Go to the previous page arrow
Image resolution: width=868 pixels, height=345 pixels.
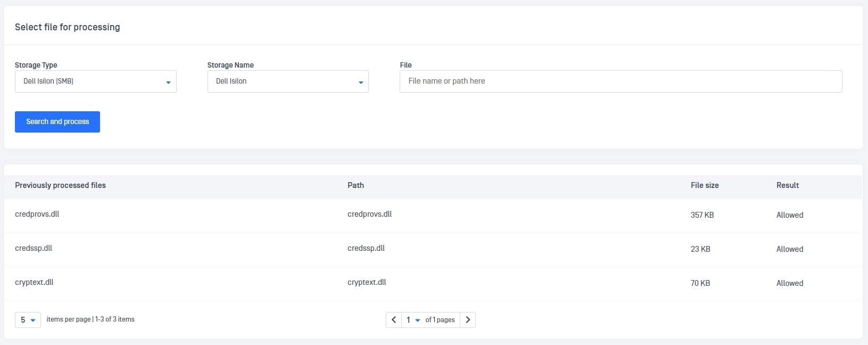(x=393, y=320)
